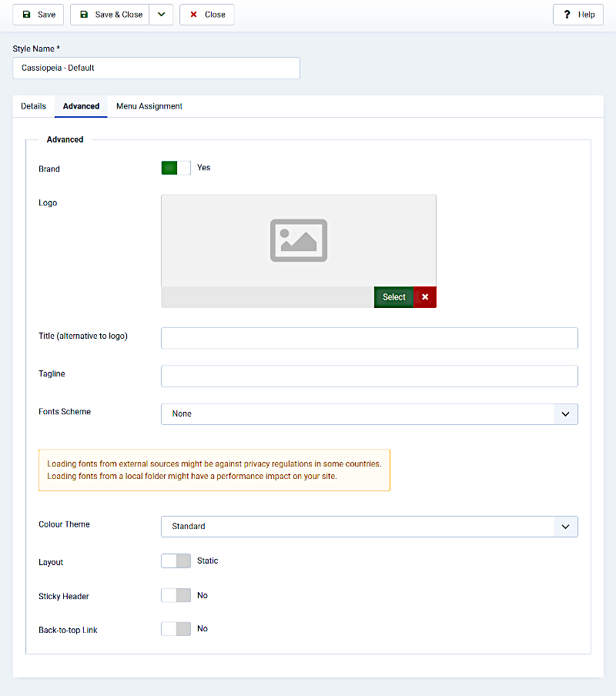Click the Close button in toolbar
The height and width of the screenshot is (696, 616).
[x=207, y=15]
